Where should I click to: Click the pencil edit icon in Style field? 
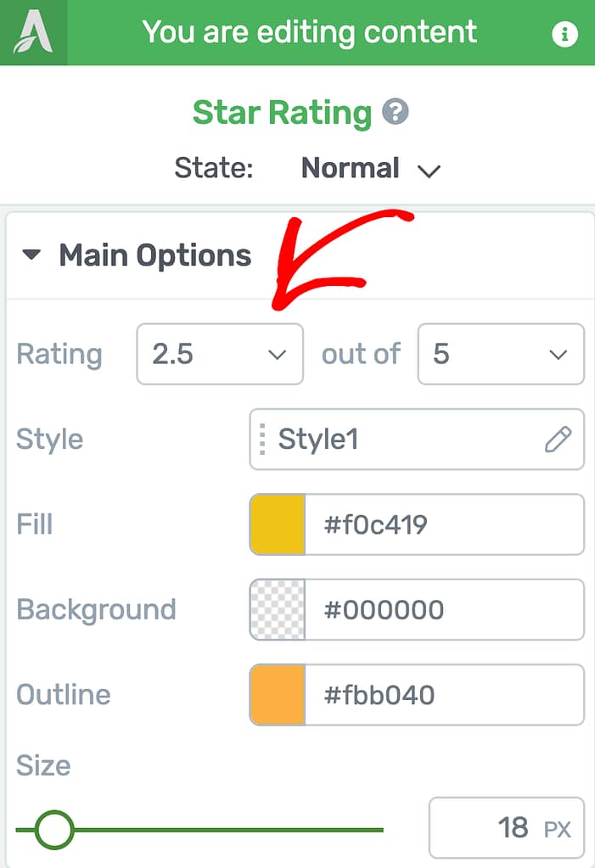pos(558,440)
